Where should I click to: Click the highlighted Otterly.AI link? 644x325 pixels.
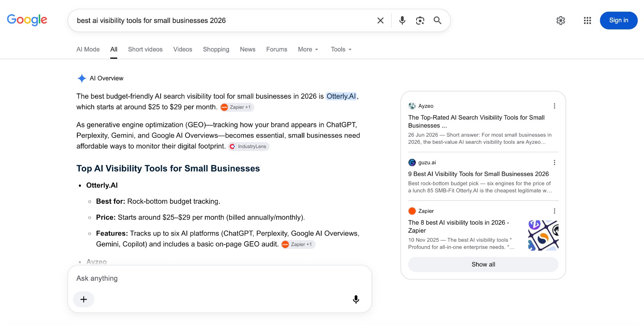point(341,96)
